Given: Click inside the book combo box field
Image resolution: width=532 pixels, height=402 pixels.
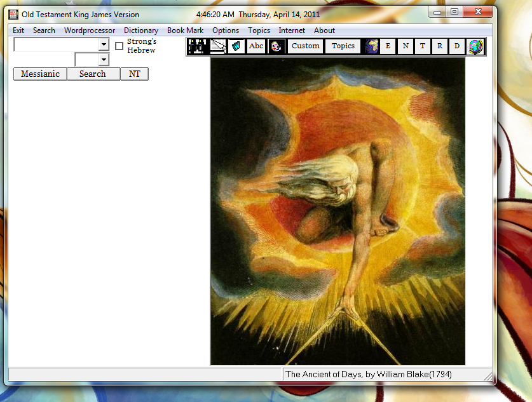Looking at the screenshot, I should (57, 44).
